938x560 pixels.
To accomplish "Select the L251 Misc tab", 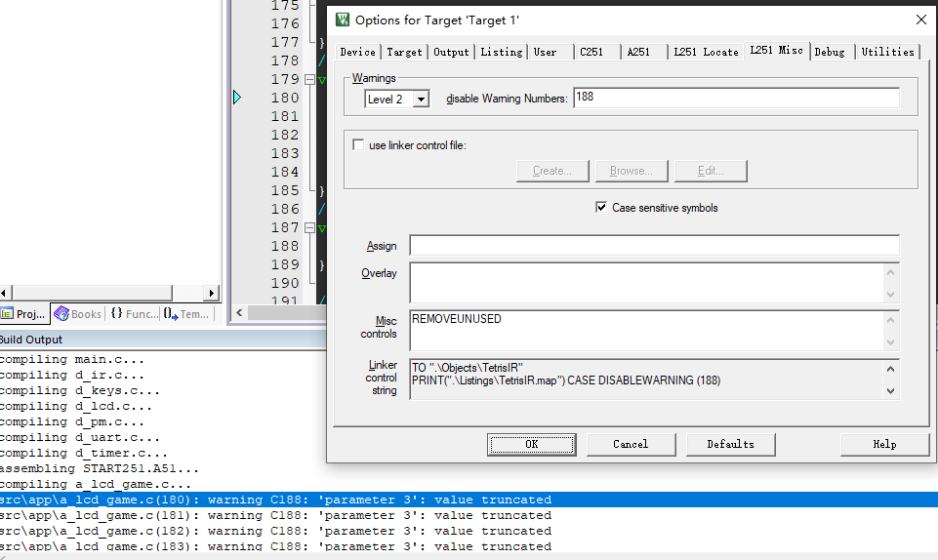I will tap(777, 50).
